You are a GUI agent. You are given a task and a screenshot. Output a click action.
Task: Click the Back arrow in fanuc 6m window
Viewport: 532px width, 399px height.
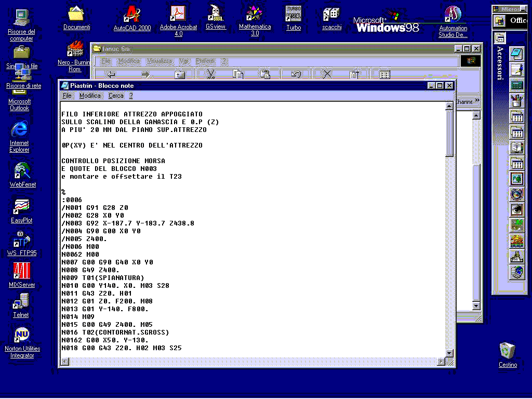tap(111, 74)
